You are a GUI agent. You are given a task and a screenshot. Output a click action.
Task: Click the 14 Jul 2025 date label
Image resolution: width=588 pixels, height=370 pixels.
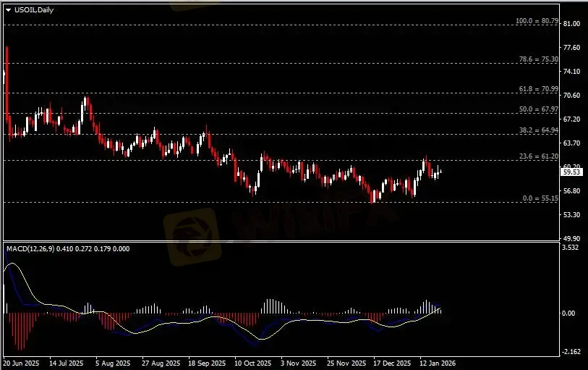[67, 363]
